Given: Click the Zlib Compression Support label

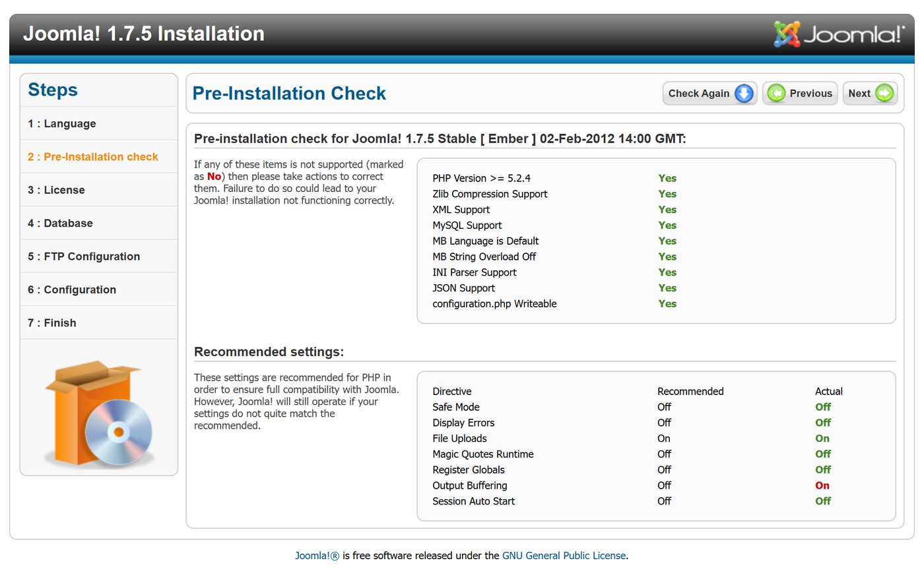Looking at the screenshot, I should (x=490, y=194).
